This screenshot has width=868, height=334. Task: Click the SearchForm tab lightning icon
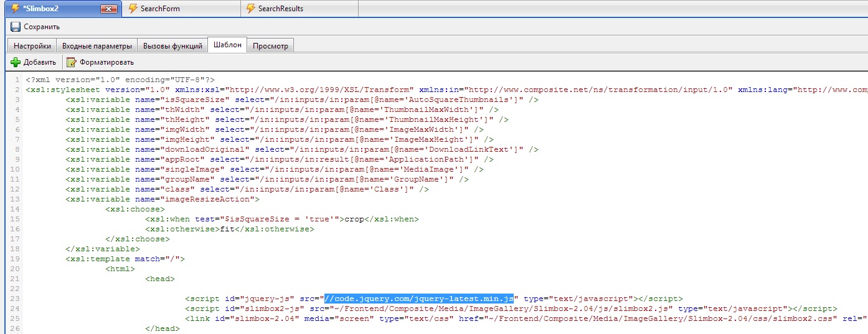point(133,9)
